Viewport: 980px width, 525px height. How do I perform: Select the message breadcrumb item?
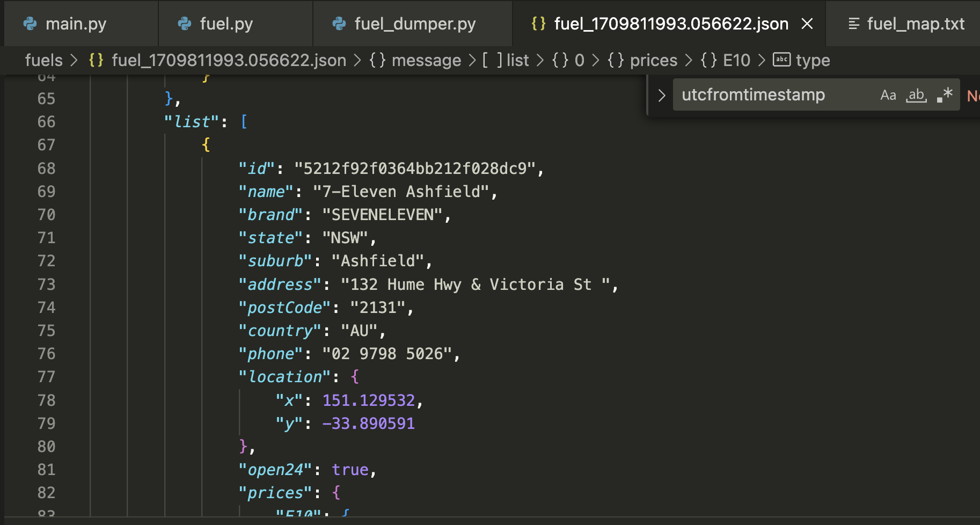tap(426, 60)
